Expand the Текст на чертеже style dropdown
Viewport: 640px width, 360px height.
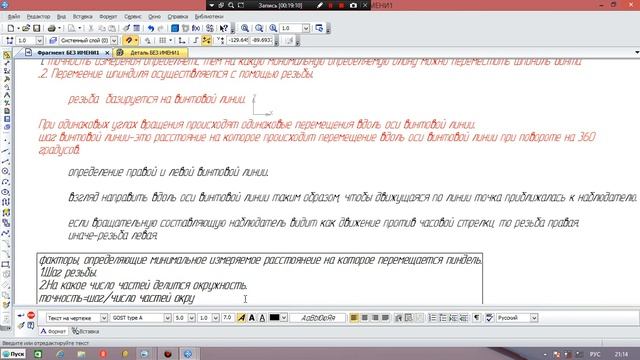[104, 318]
